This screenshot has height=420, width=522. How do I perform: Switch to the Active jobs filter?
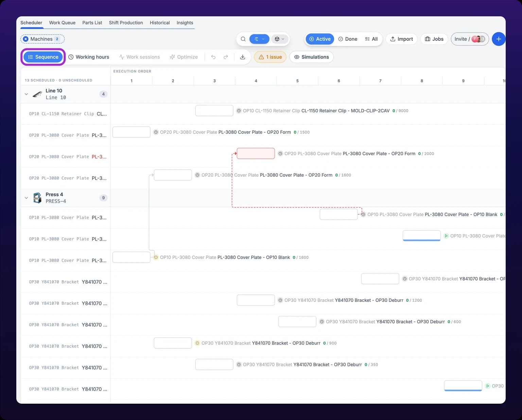(320, 39)
